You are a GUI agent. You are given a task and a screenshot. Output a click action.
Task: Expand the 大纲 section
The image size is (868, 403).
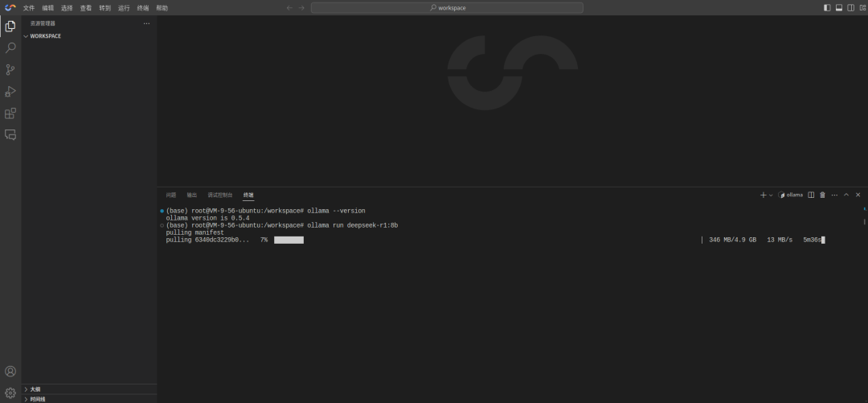pos(89,389)
